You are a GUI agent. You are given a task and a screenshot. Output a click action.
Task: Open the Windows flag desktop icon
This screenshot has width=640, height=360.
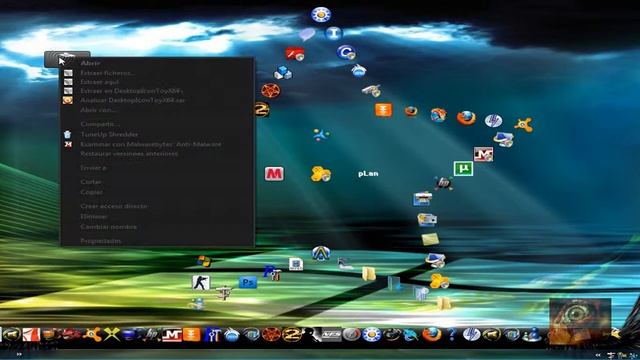coord(203,261)
